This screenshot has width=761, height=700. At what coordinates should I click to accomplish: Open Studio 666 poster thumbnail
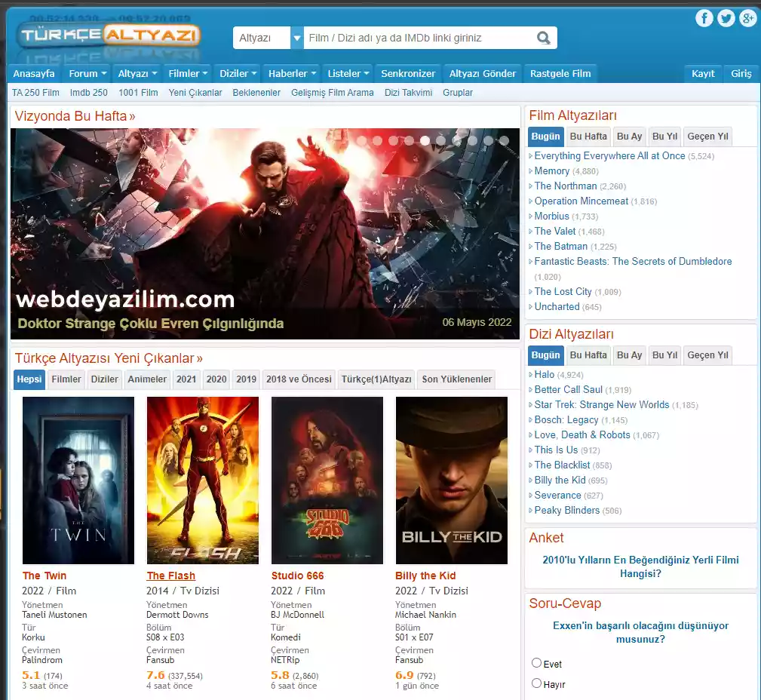coord(327,480)
